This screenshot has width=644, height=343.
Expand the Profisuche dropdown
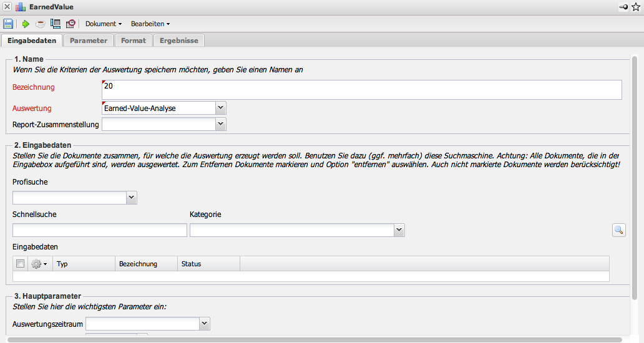pos(131,198)
